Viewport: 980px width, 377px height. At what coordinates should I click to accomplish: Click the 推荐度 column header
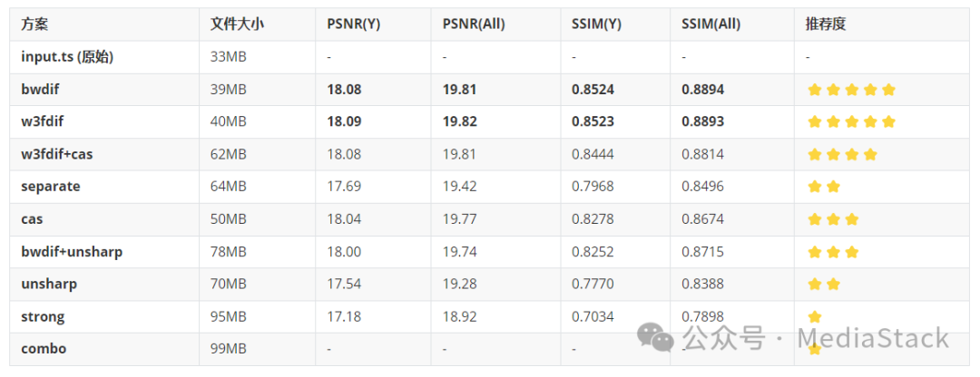click(826, 24)
